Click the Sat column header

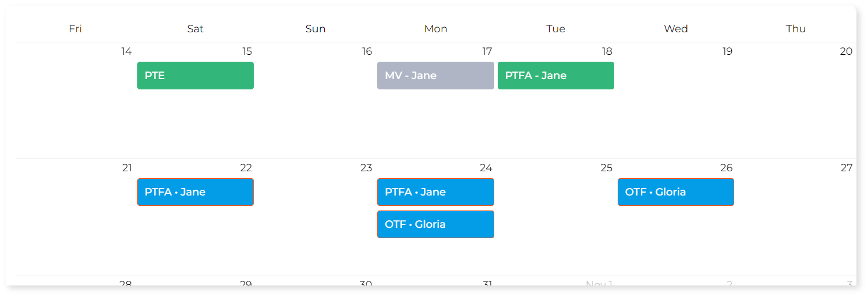tap(196, 29)
